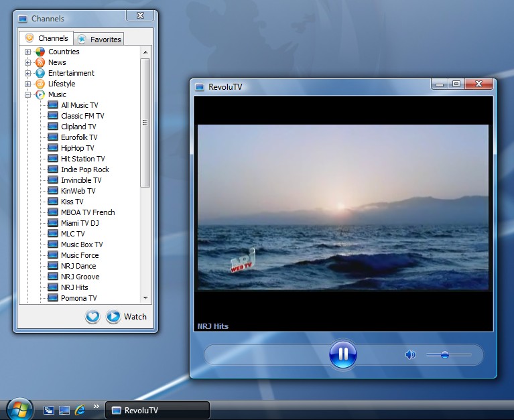Image resolution: width=514 pixels, height=420 pixels.
Task: Expand the Countries category
Action: point(28,52)
